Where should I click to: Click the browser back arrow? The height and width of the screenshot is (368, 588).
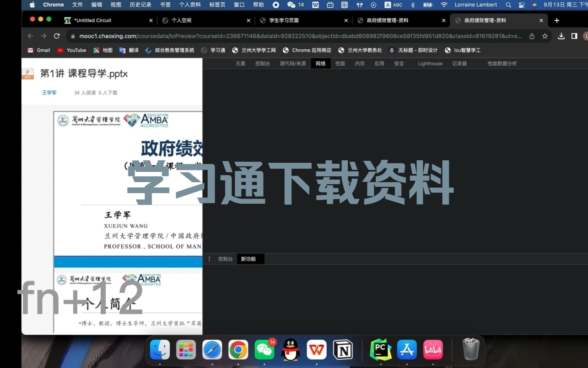[x=30, y=36]
